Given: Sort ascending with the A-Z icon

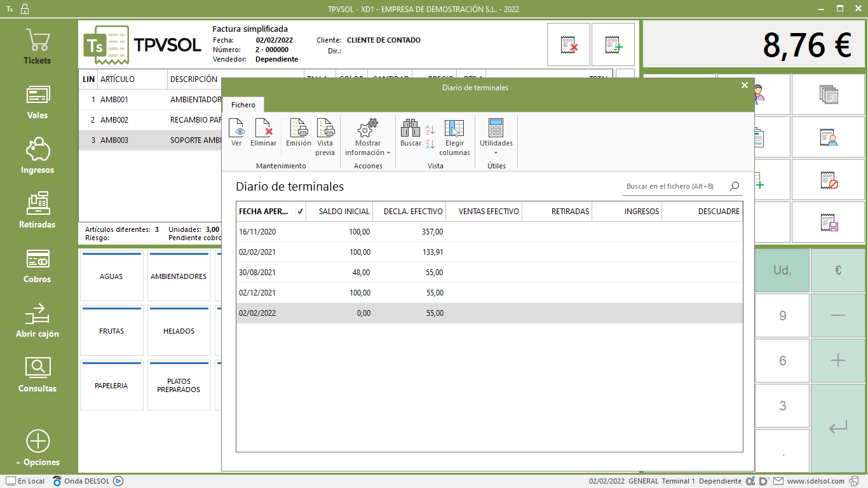Looking at the screenshot, I should (430, 130).
